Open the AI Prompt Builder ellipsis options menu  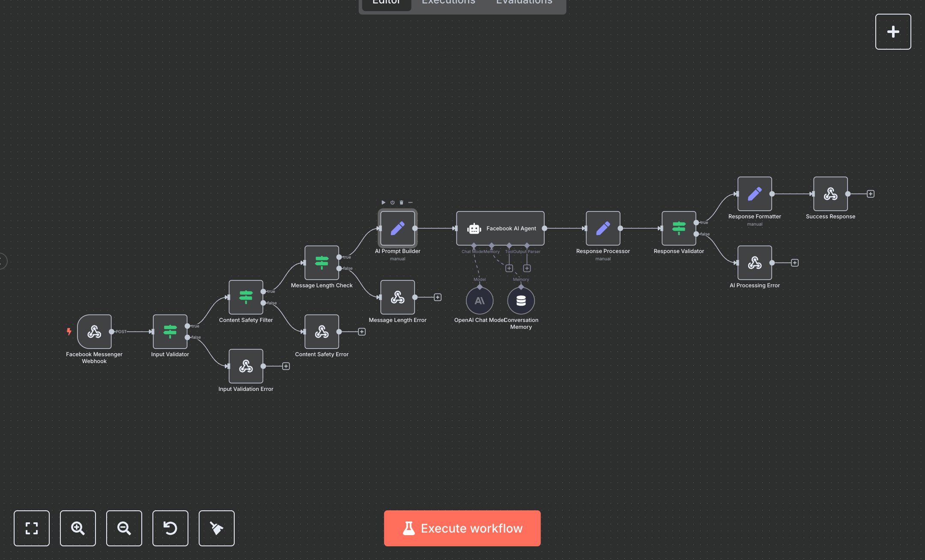click(x=411, y=202)
